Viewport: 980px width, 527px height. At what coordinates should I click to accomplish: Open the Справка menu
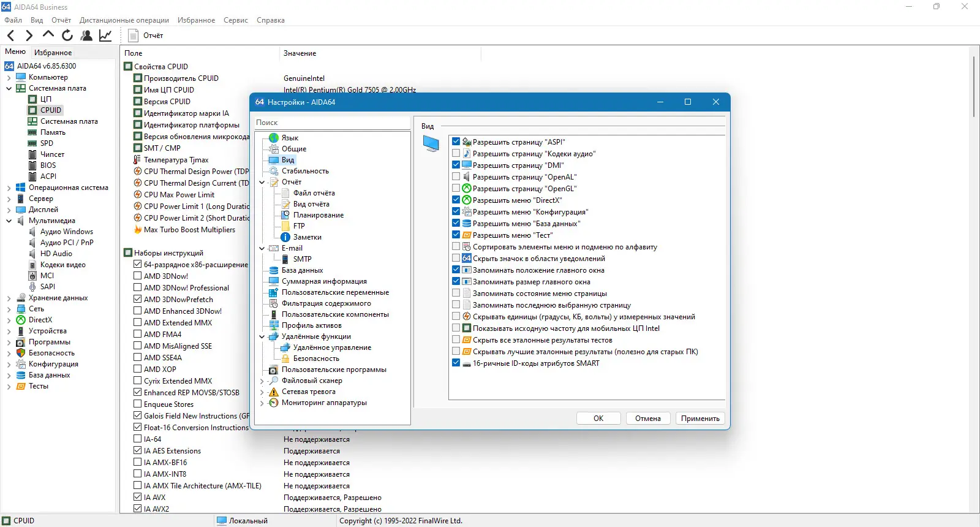pos(271,20)
